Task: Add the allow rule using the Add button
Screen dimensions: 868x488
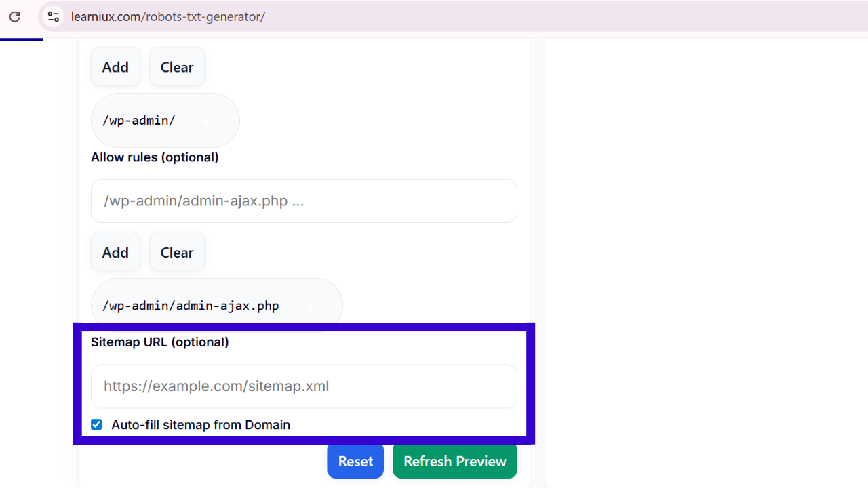Action: (115, 252)
